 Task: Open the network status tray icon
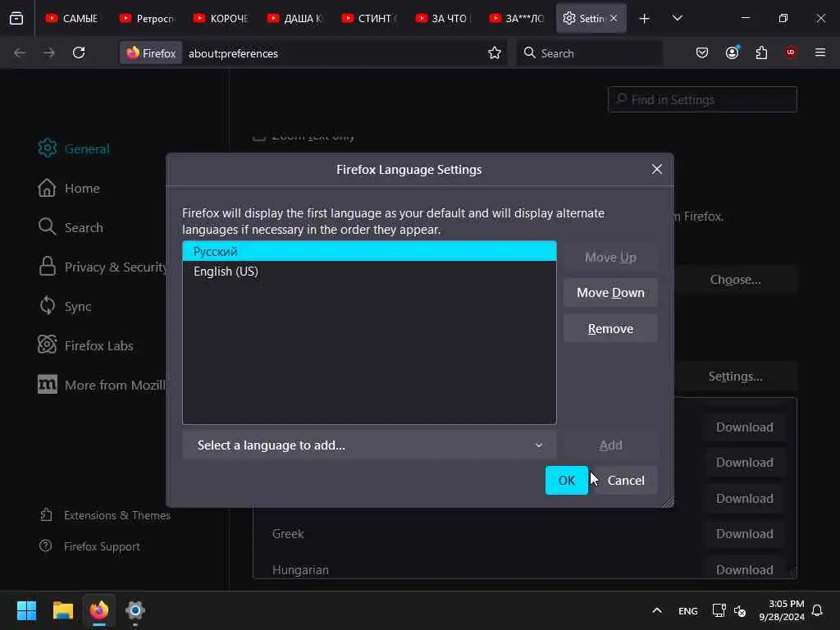pyautogui.click(x=719, y=610)
